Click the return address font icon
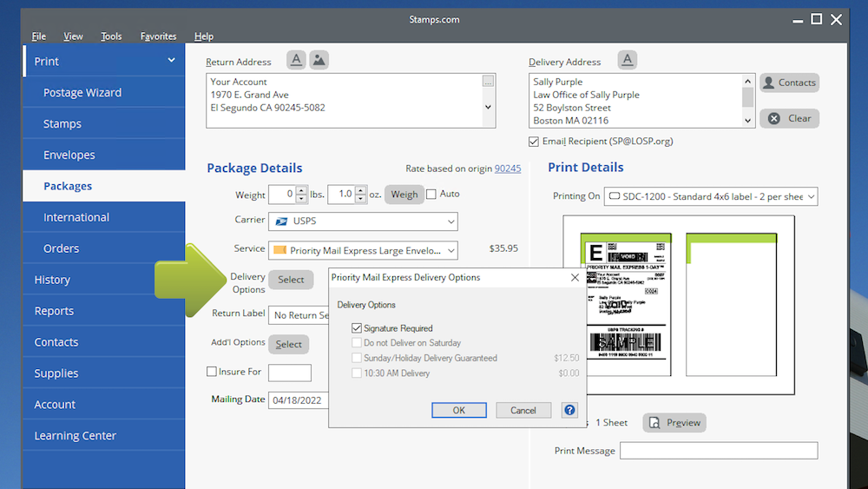The image size is (868, 489). point(297,60)
